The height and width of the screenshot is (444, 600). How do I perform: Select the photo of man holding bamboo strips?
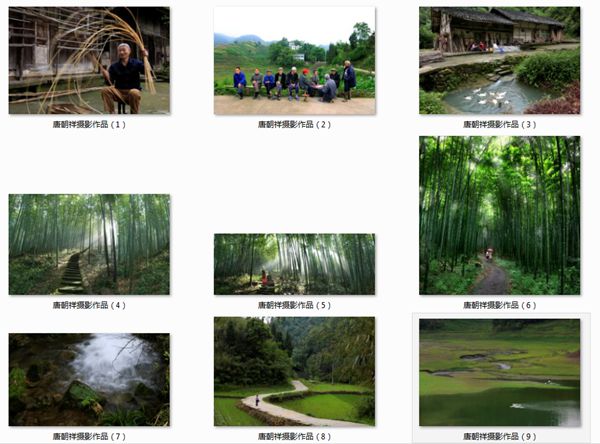(x=89, y=60)
